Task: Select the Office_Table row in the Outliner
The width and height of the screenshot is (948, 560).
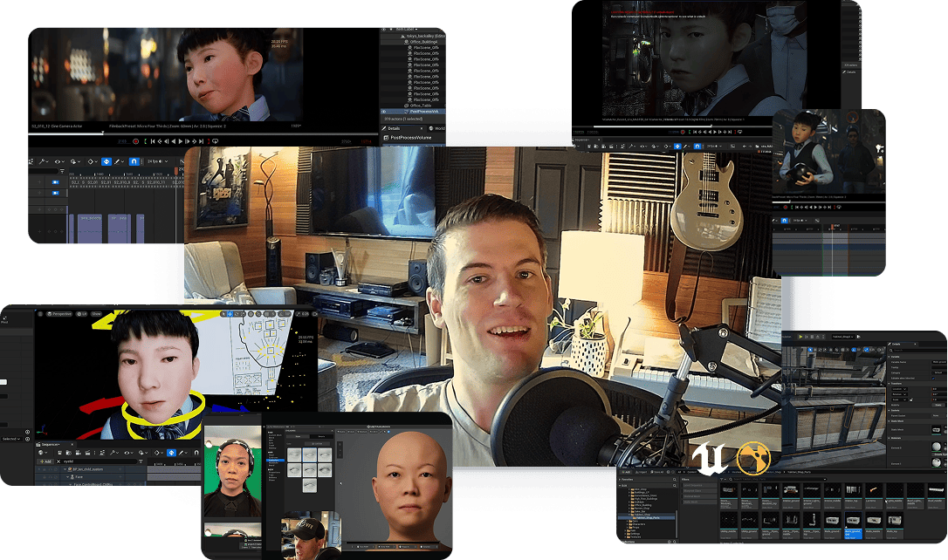Action: [x=415, y=106]
